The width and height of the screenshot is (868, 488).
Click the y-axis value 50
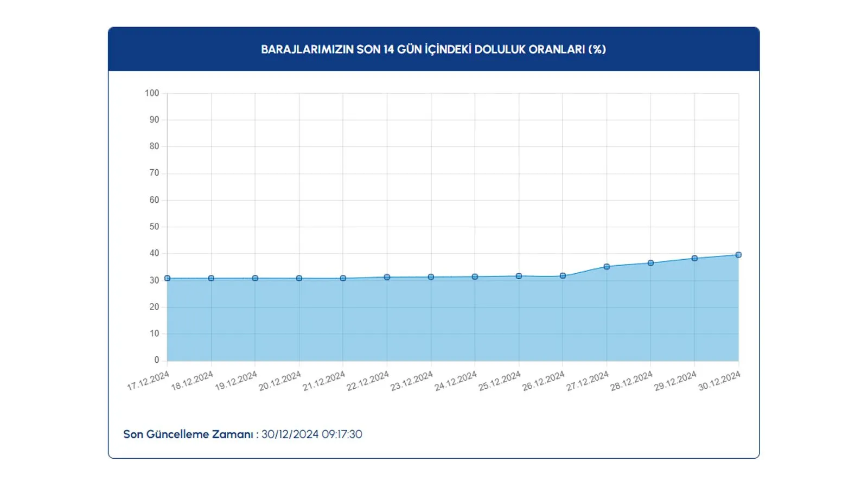pyautogui.click(x=155, y=227)
